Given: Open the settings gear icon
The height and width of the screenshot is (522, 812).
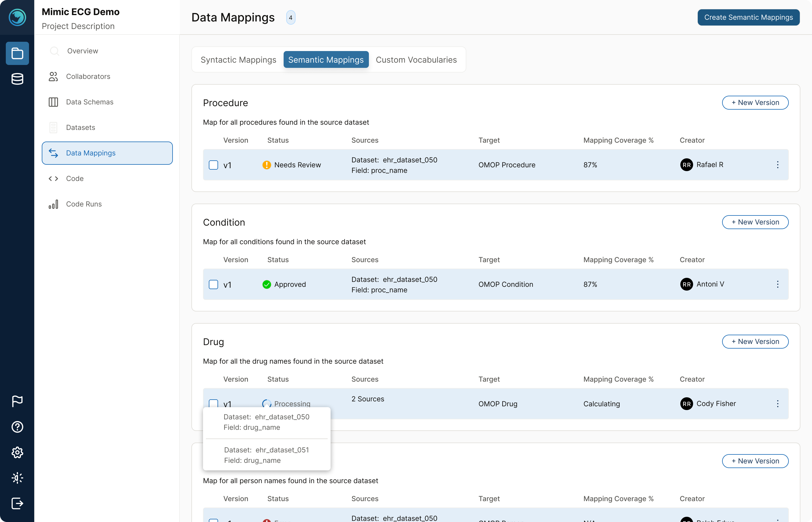Looking at the screenshot, I should [x=17, y=452].
